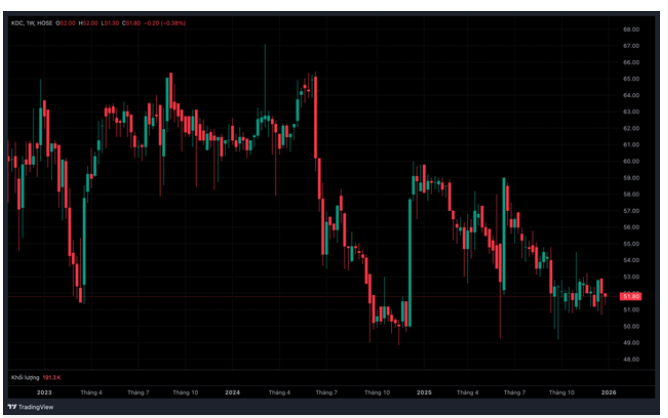Click the 63.00 price axis label
668x418 pixels.
click(x=631, y=112)
